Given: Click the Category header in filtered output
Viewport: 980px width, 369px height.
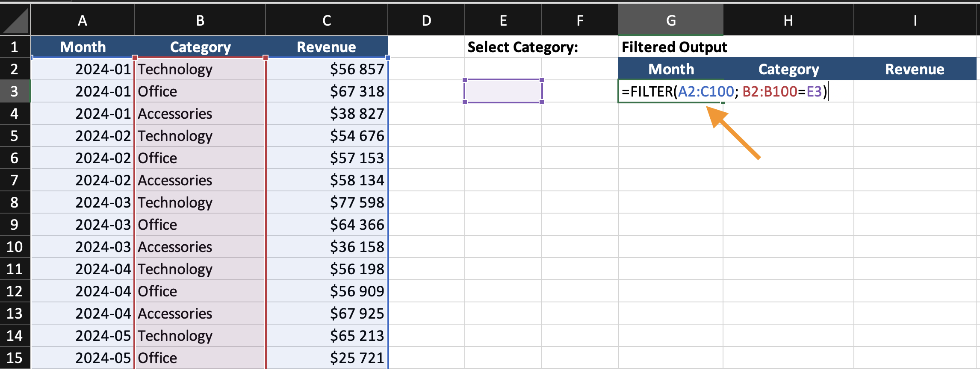Looking at the screenshot, I should click(788, 69).
